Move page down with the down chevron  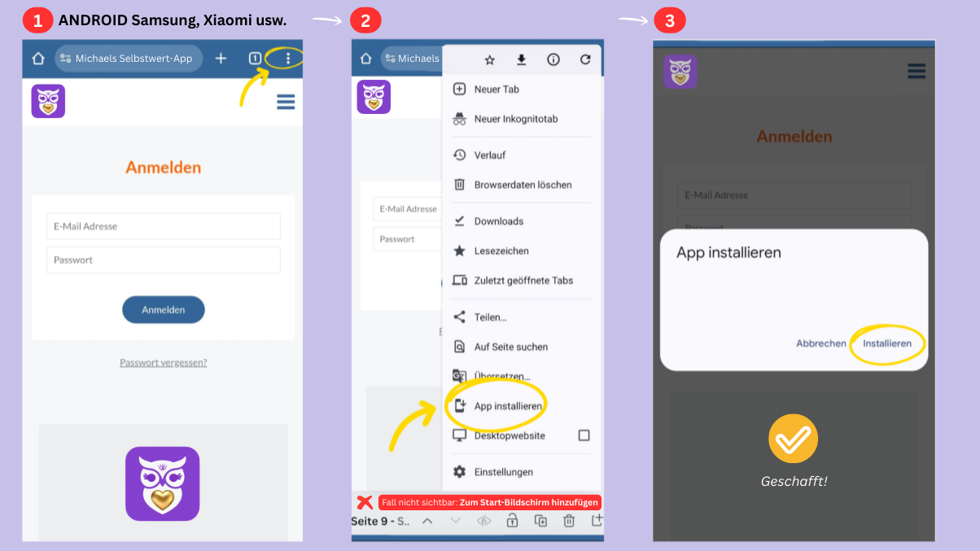pyautogui.click(x=456, y=521)
